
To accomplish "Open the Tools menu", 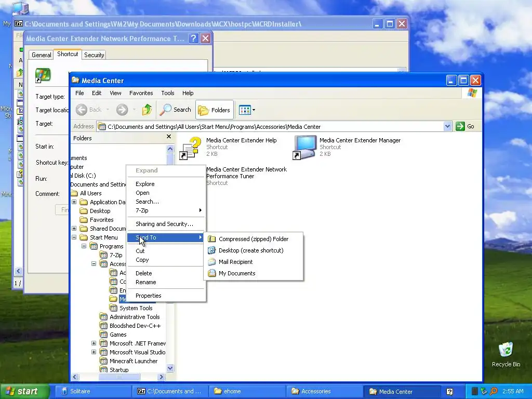I will pos(168,93).
